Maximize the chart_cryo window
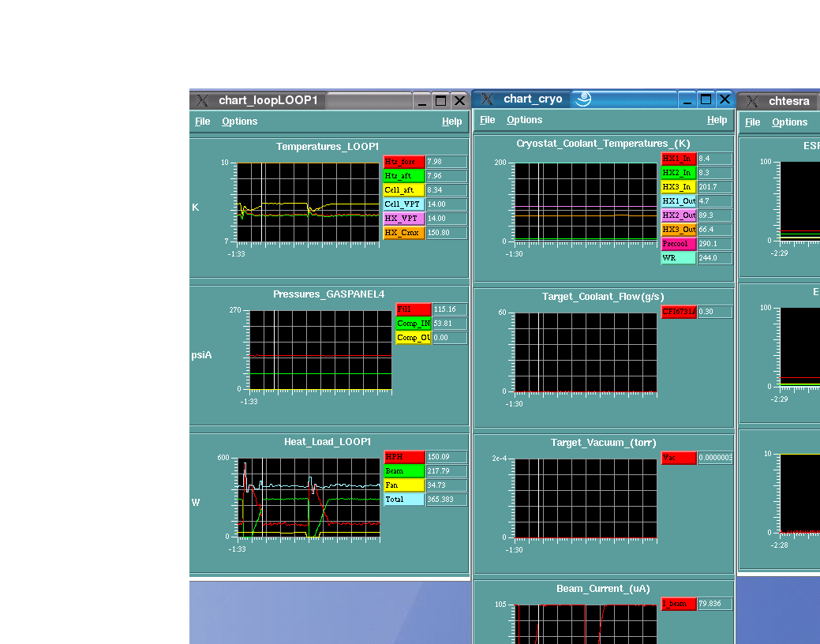This screenshot has height=644, width=820. (706, 99)
